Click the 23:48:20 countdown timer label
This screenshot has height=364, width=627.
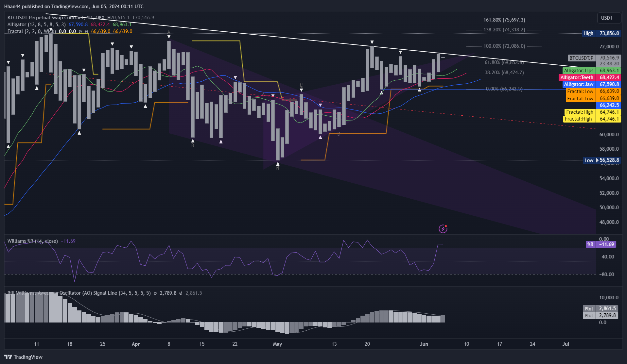pos(609,64)
